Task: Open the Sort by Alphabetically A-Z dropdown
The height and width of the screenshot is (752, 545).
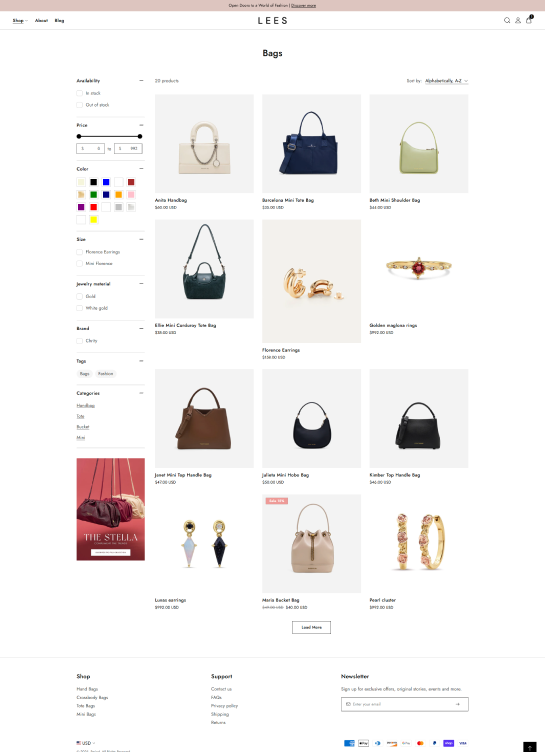Action: [446, 81]
